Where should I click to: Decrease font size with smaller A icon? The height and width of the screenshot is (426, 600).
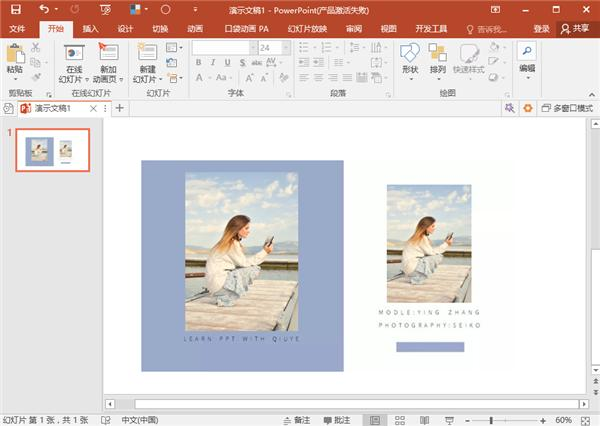point(264,78)
